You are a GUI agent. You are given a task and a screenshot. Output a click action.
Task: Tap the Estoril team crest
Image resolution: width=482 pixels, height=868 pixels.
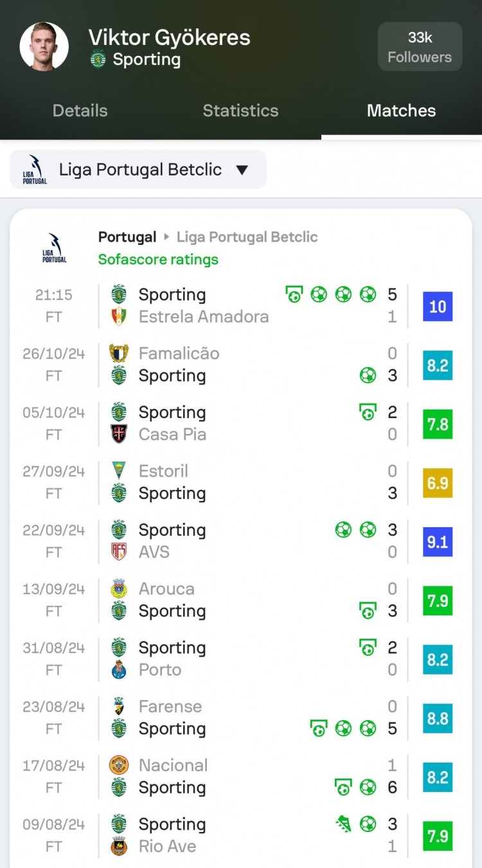119,471
